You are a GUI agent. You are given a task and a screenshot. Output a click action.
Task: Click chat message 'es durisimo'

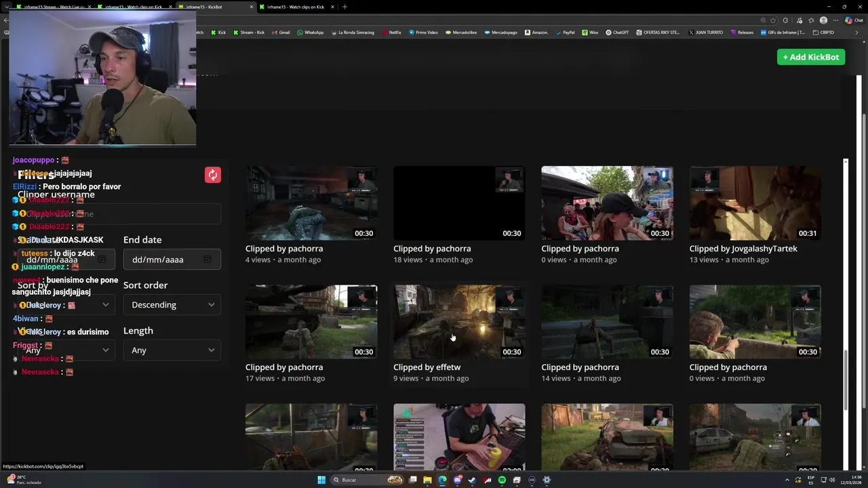(88, 332)
